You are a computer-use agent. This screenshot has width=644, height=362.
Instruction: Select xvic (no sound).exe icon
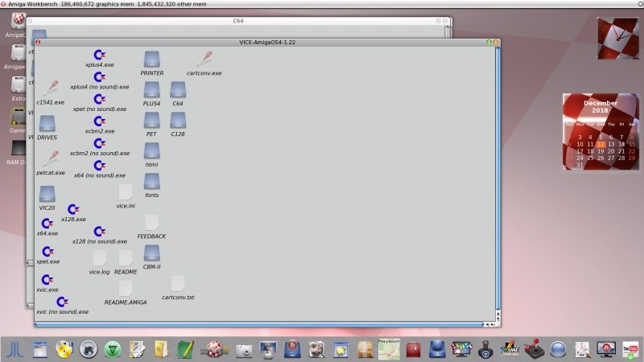62,302
